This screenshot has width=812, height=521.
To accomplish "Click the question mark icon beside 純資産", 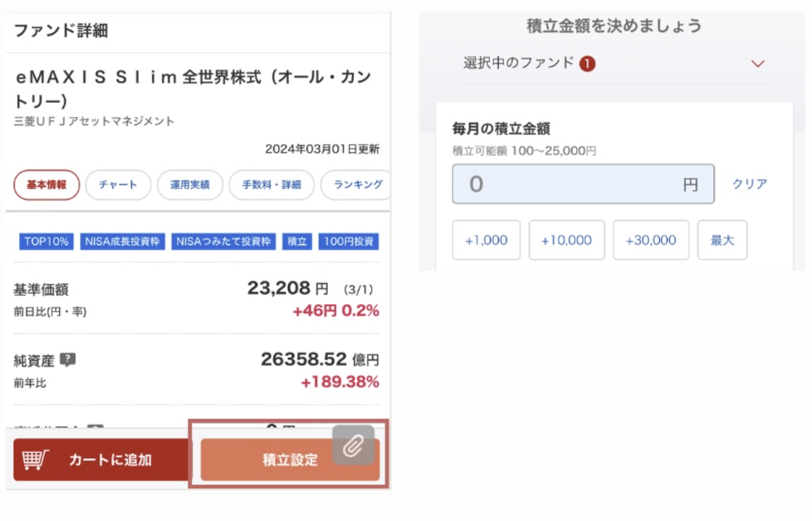I will pyautogui.click(x=68, y=360).
